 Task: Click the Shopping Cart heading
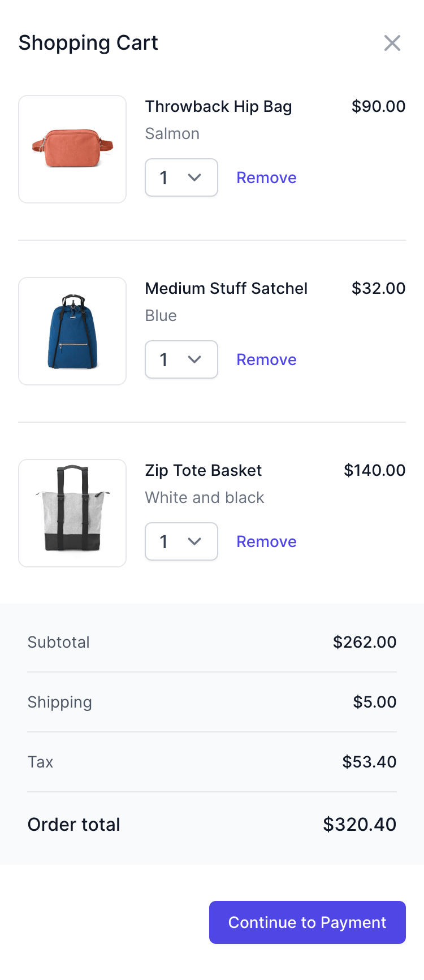[x=88, y=43]
